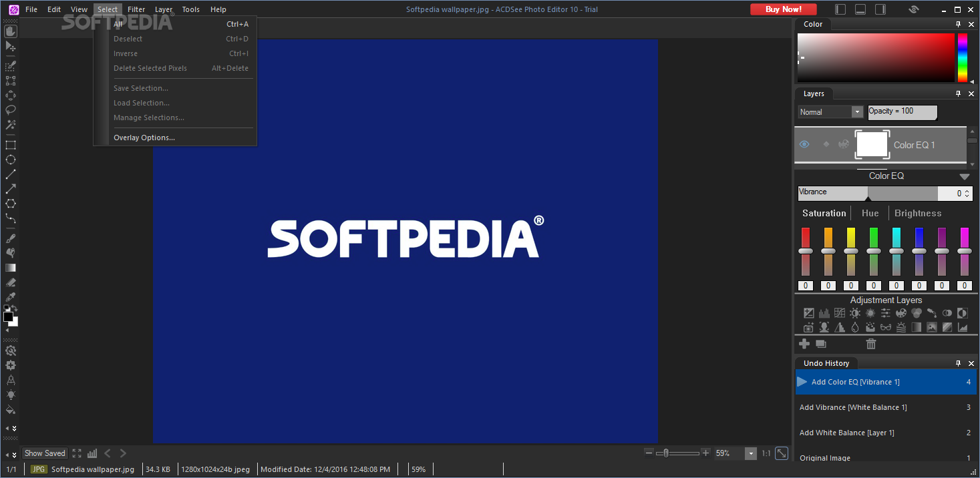
Task: Toggle the left panel layout icon in the title bar
Action: (840, 9)
